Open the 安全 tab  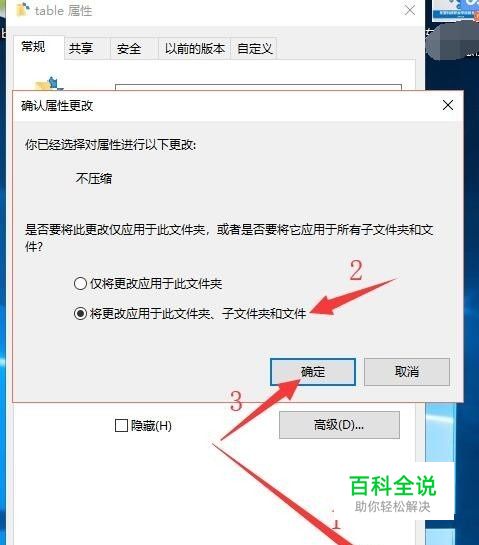point(129,48)
